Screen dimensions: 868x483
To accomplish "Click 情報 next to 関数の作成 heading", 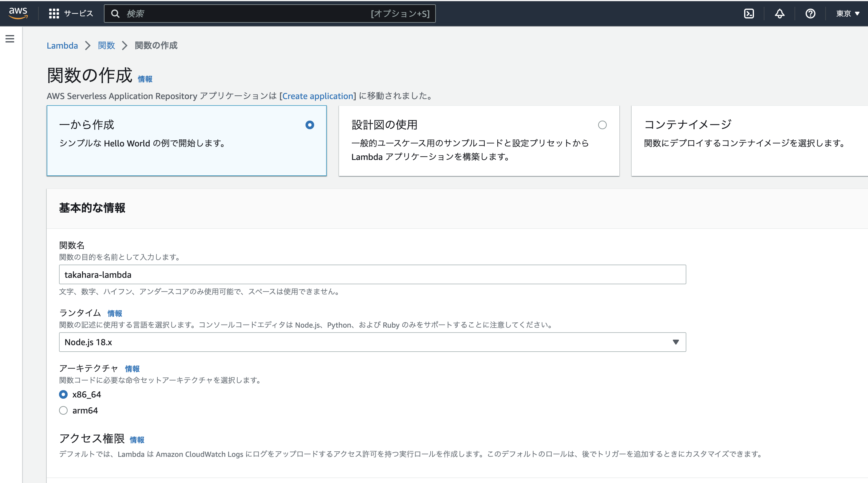I will (144, 78).
